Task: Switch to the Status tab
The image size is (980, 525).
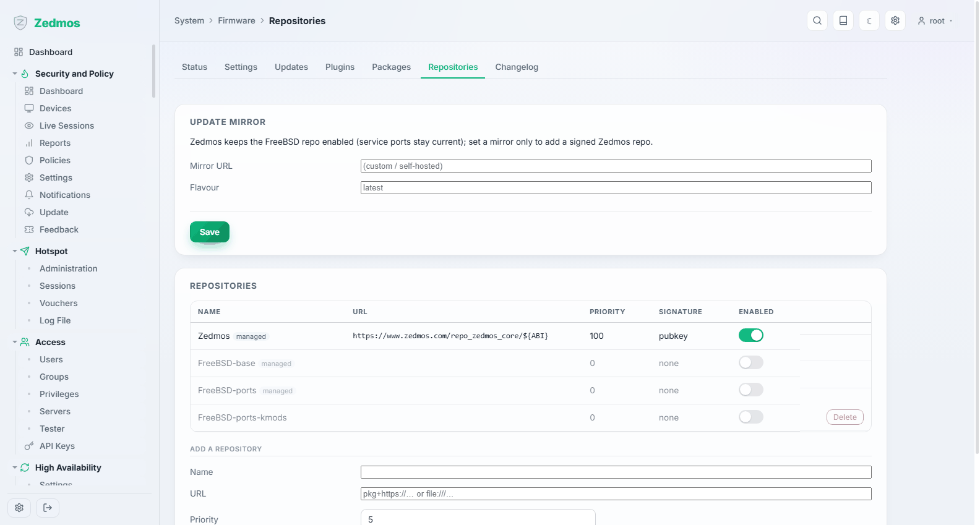Action: pyautogui.click(x=194, y=67)
